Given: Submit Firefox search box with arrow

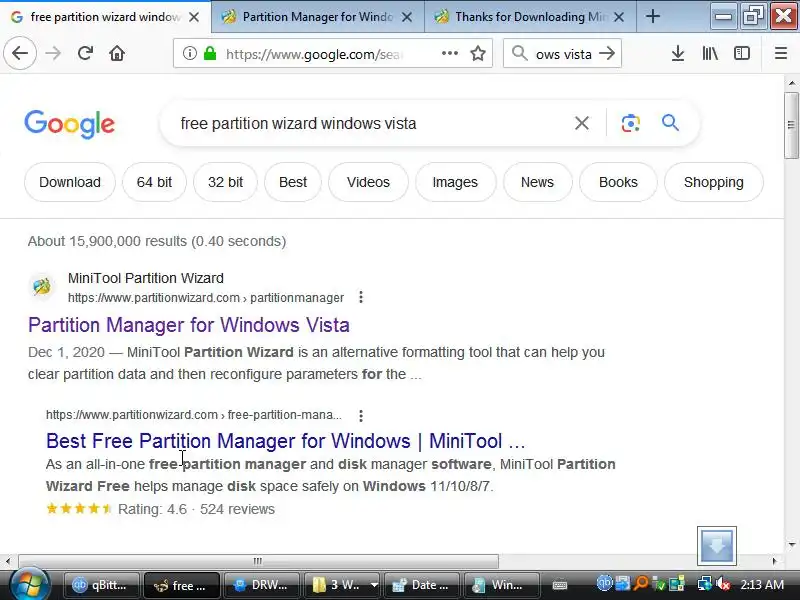Looking at the screenshot, I should click(607, 53).
